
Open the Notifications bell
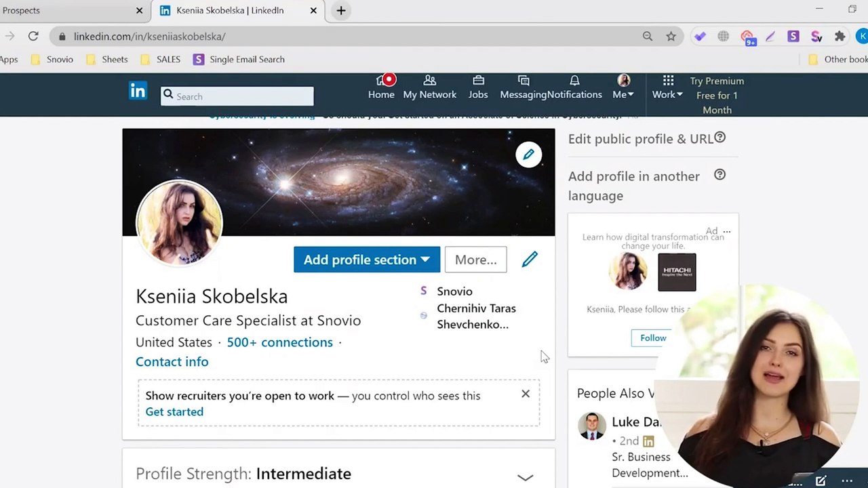point(574,87)
